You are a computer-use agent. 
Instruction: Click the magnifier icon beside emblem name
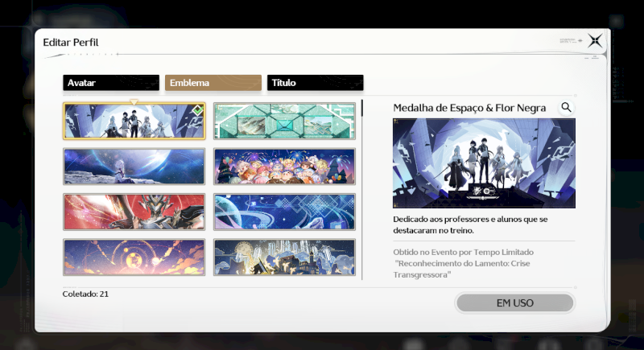coord(566,108)
